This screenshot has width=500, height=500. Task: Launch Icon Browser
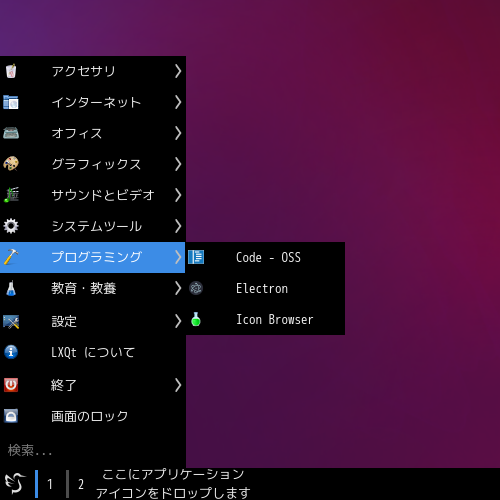pos(265,319)
